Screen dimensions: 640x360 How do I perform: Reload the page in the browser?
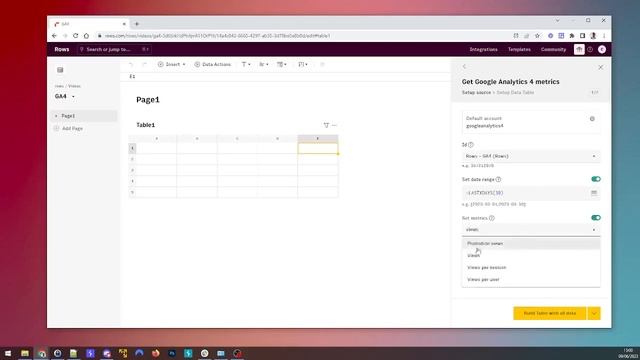point(76,36)
